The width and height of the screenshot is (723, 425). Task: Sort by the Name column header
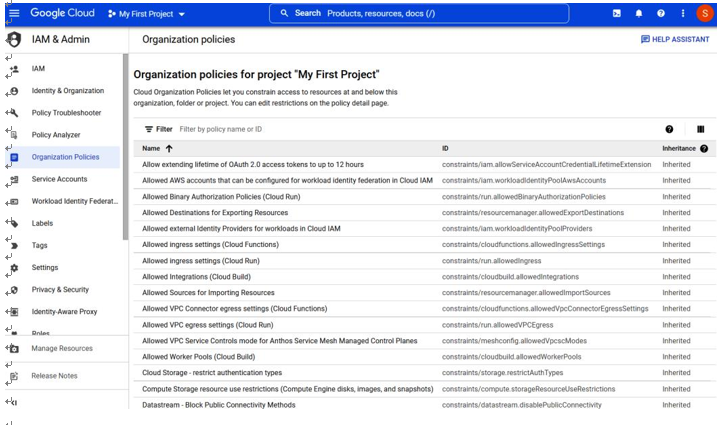tap(151, 148)
